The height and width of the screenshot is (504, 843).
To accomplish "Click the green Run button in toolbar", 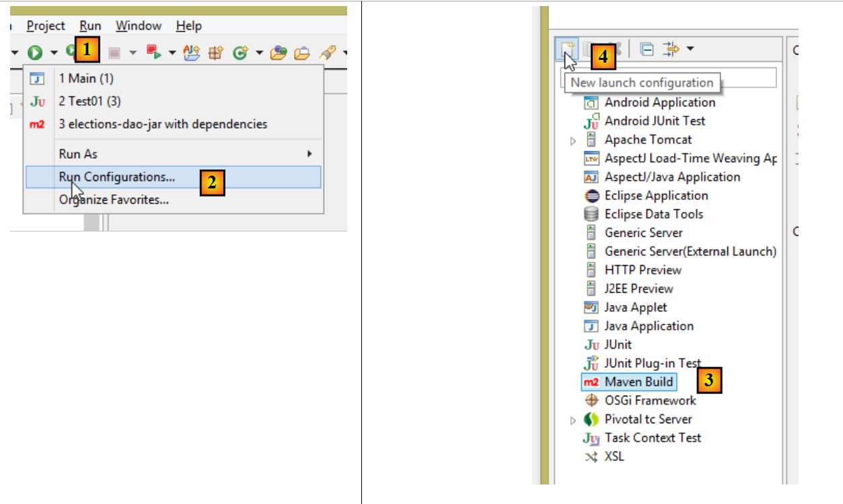I will (35, 52).
